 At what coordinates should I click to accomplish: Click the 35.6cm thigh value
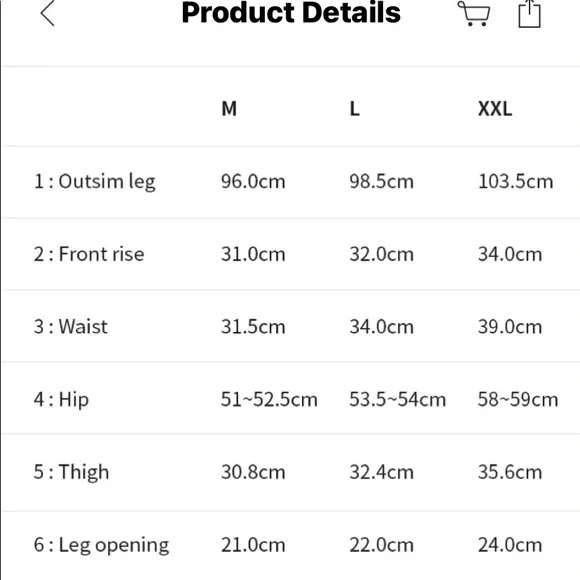pyautogui.click(x=510, y=472)
